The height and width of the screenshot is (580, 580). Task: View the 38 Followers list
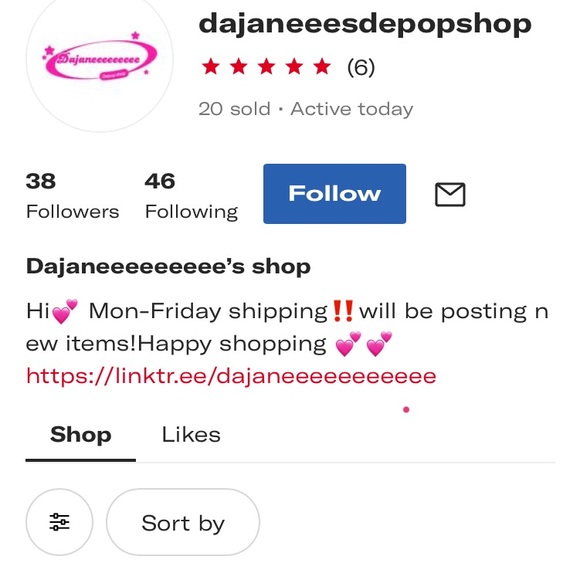(72, 196)
